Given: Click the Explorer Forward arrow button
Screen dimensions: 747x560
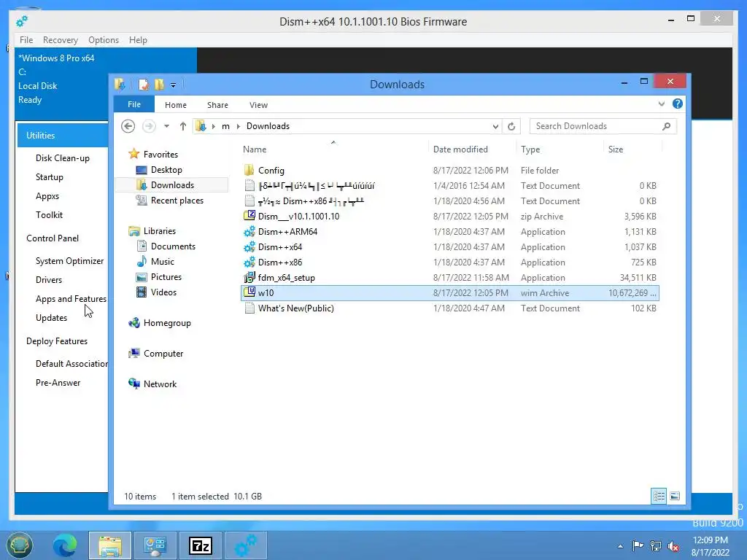Looking at the screenshot, I should point(149,126).
